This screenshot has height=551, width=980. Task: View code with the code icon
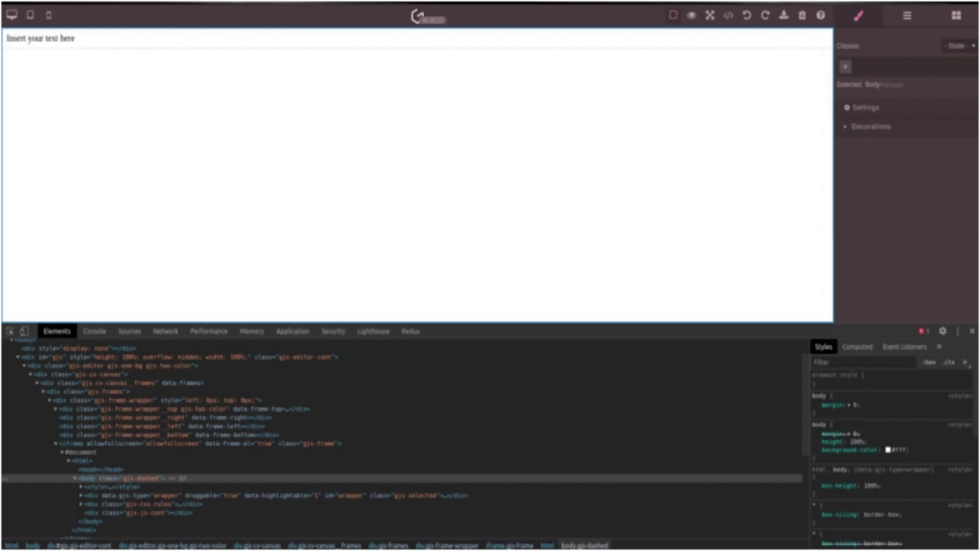click(x=728, y=15)
